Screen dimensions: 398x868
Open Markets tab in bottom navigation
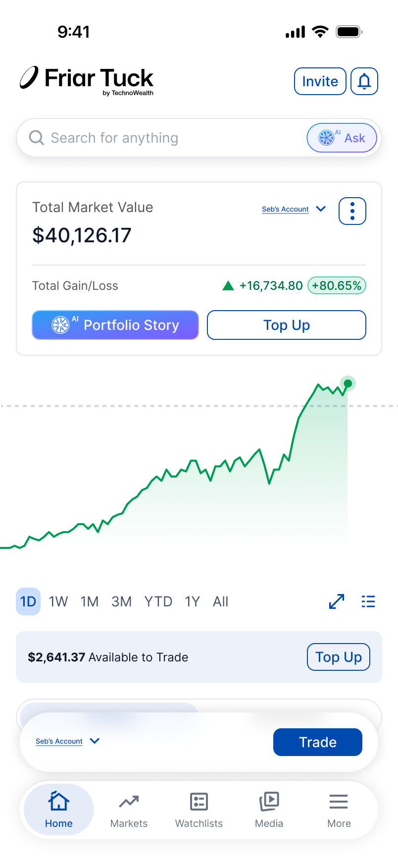click(129, 810)
